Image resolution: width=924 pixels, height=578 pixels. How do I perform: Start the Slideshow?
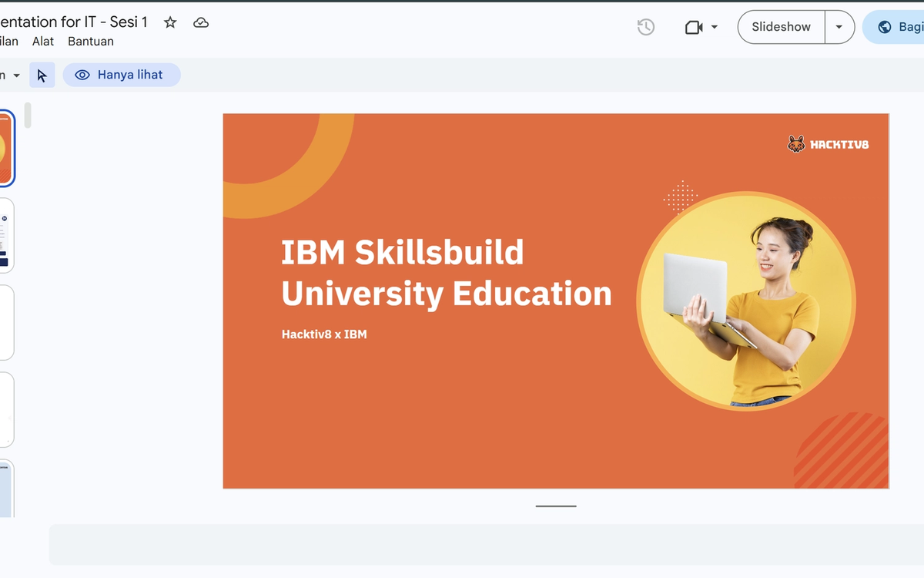pyautogui.click(x=781, y=27)
